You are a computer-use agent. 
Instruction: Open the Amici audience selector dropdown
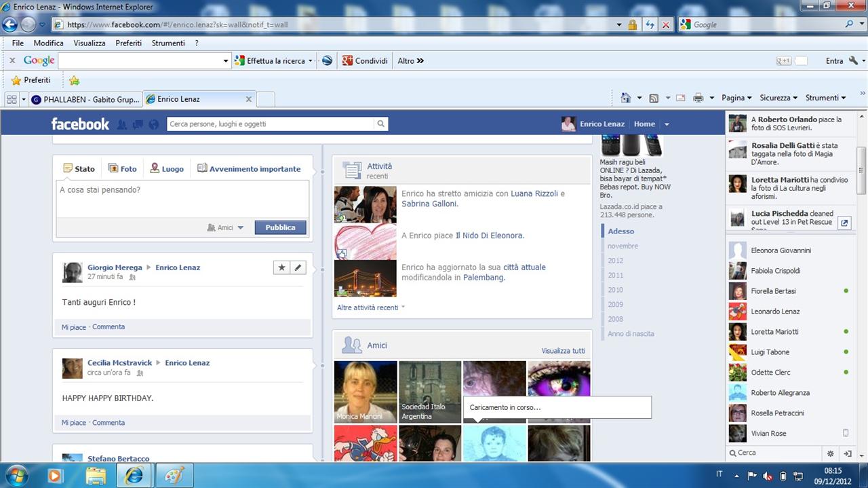225,228
